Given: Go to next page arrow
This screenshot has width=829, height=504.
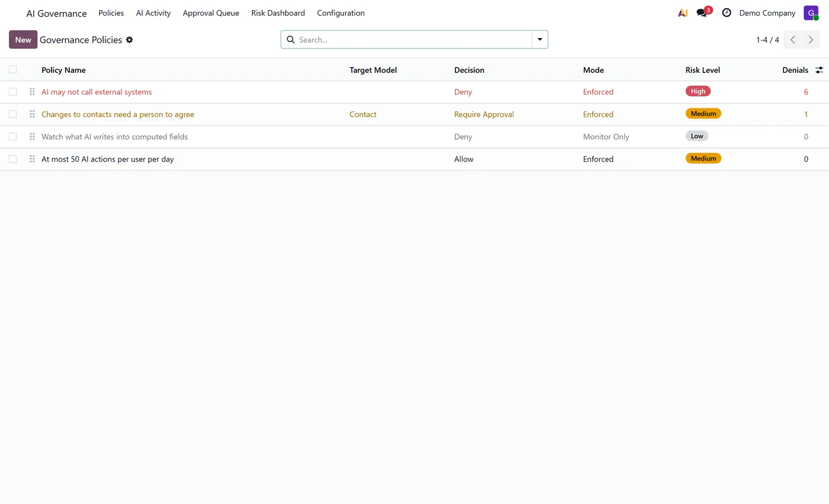Looking at the screenshot, I should (811, 40).
